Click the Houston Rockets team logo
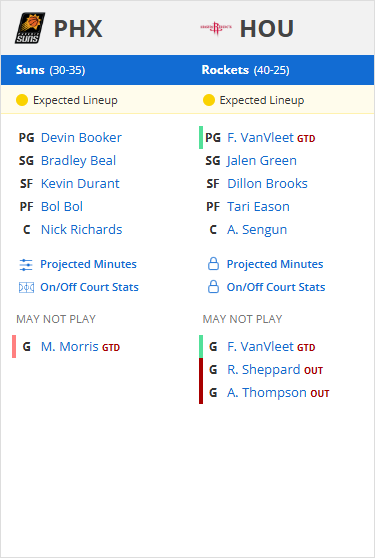The width and height of the screenshot is (375, 558). (x=216, y=28)
